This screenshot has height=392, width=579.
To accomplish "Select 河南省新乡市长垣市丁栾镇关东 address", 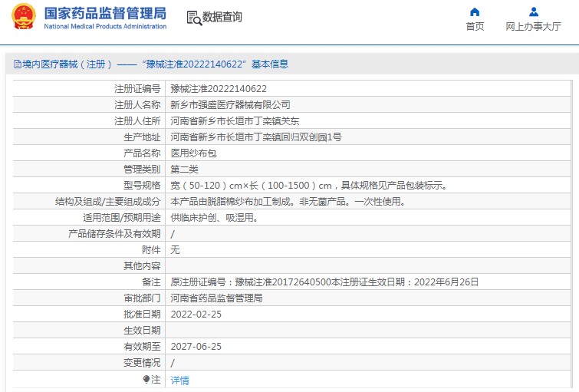I will coord(235,120).
